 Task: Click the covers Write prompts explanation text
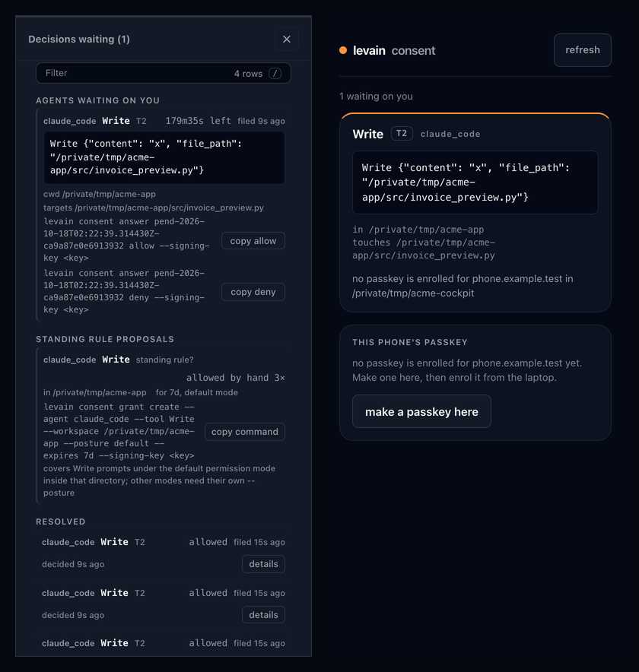click(159, 480)
